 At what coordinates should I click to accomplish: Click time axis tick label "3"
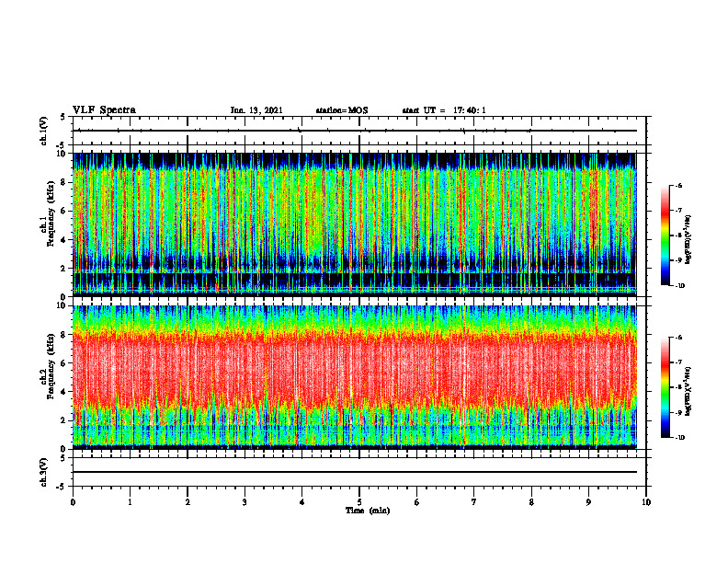pyautogui.click(x=245, y=502)
